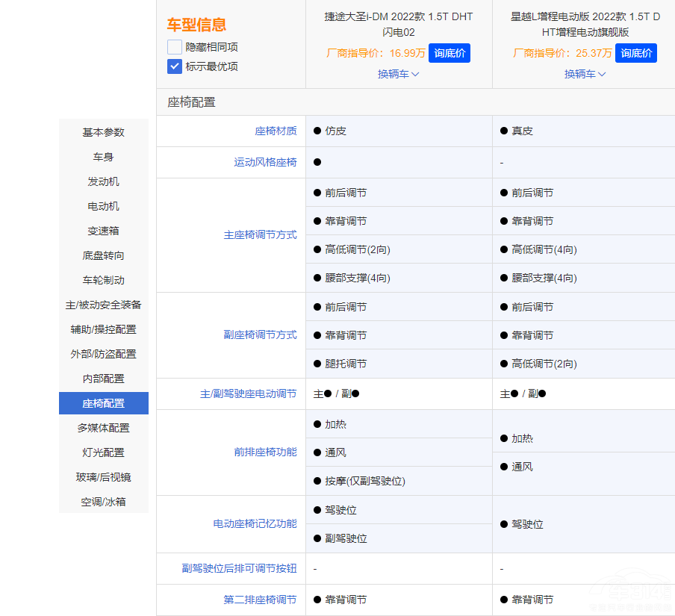The width and height of the screenshot is (675, 616).
Task: Go to 基本参数 in sidebar
Action: [x=104, y=132]
